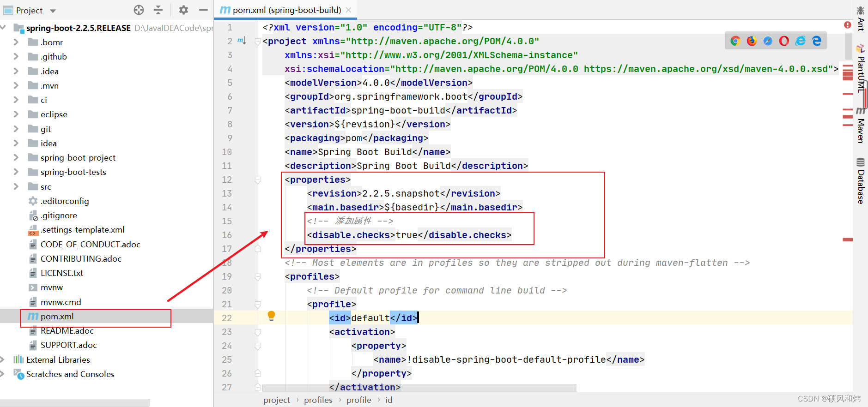This screenshot has height=407, width=868.
Task: Open the PlantUML tool window
Action: (x=861, y=68)
